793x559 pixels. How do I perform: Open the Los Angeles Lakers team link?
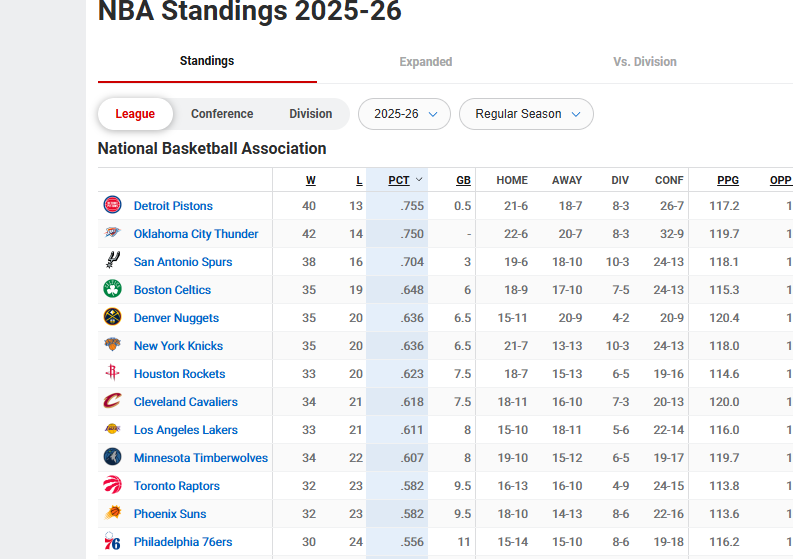[186, 430]
